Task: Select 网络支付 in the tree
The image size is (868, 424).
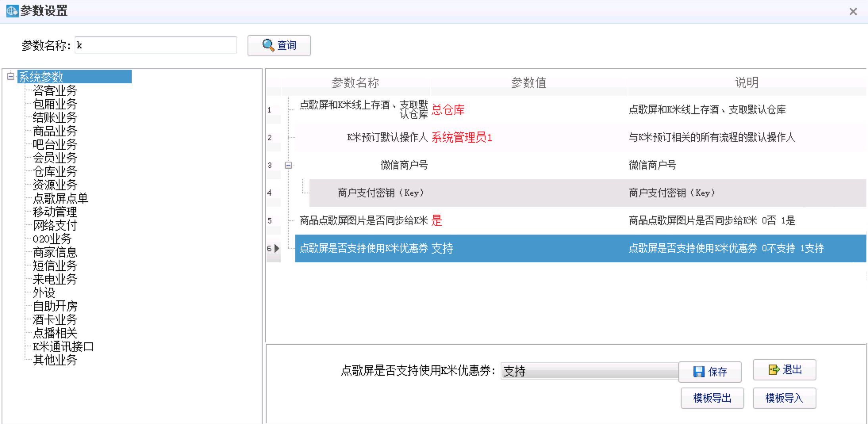Action: (x=55, y=225)
